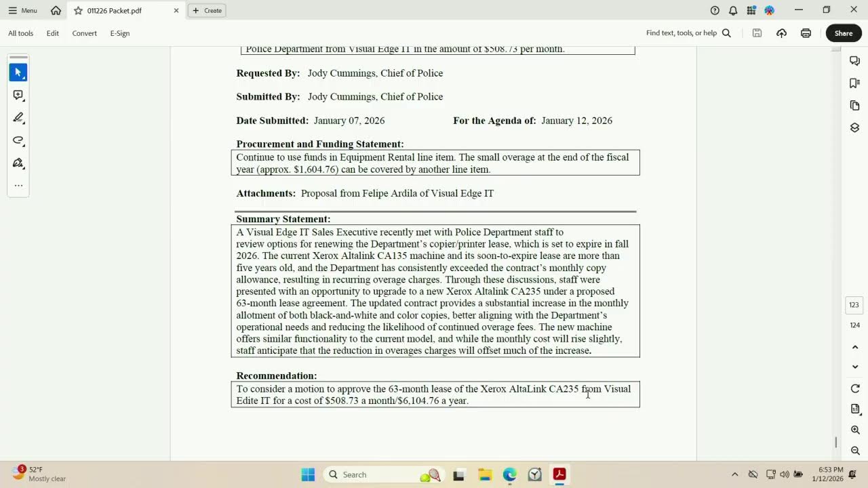Image resolution: width=868 pixels, height=488 pixels.
Task: Click the current page number 123 box
Action: coord(854,305)
